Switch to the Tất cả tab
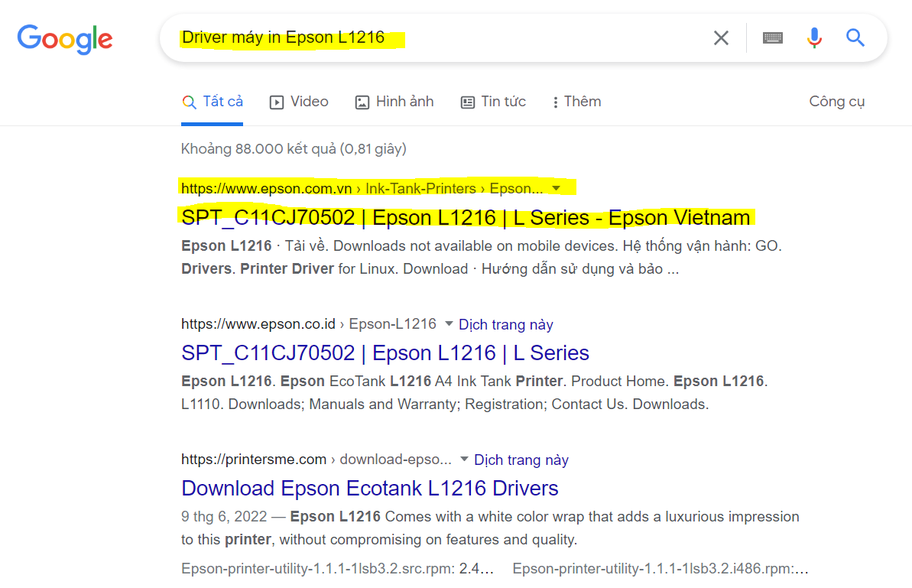 click(x=222, y=102)
